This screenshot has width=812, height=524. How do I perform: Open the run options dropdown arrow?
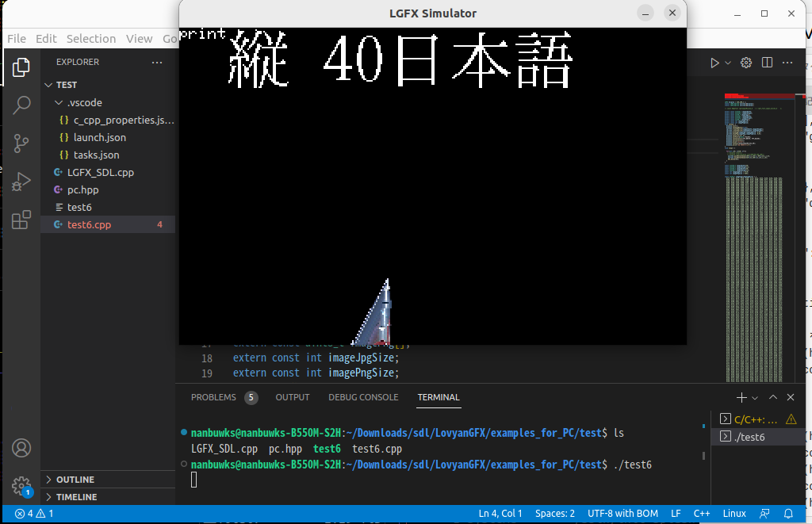coord(728,63)
